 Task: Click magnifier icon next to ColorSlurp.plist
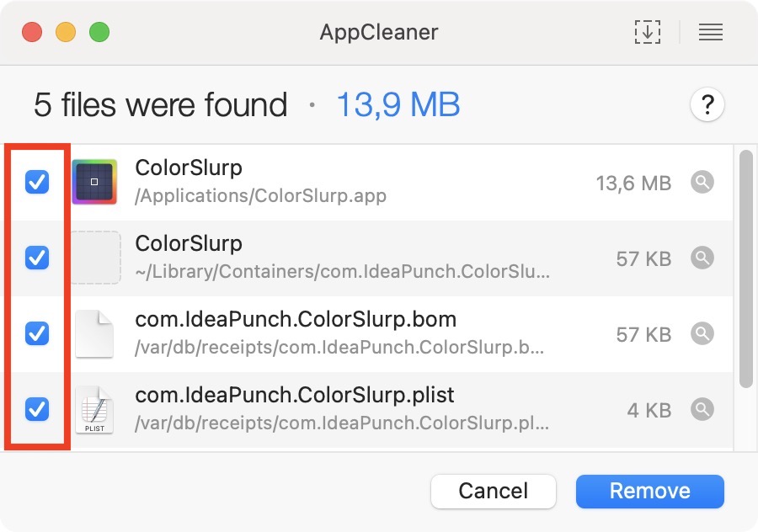[x=702, y=410]
